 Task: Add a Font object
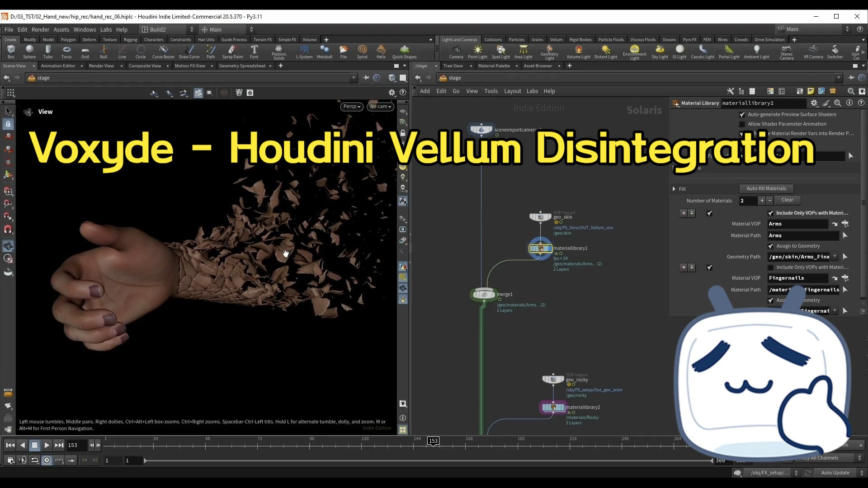click(254, 52)
